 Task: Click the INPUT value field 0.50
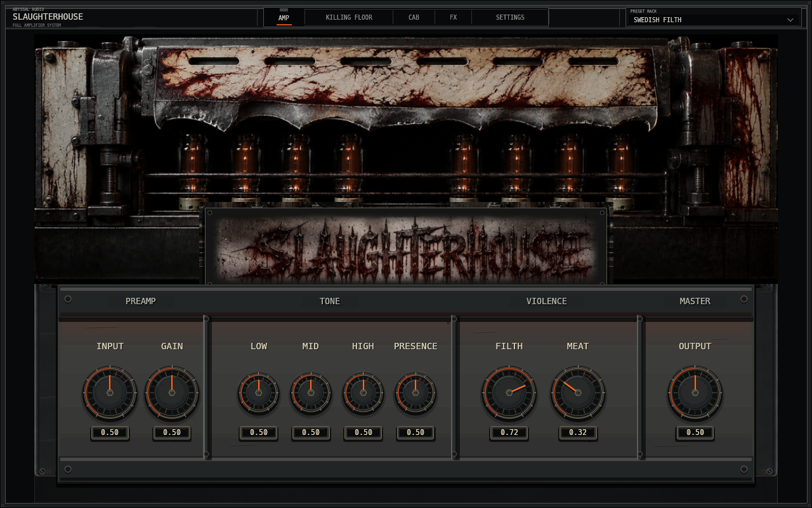(x=110, y=432)
